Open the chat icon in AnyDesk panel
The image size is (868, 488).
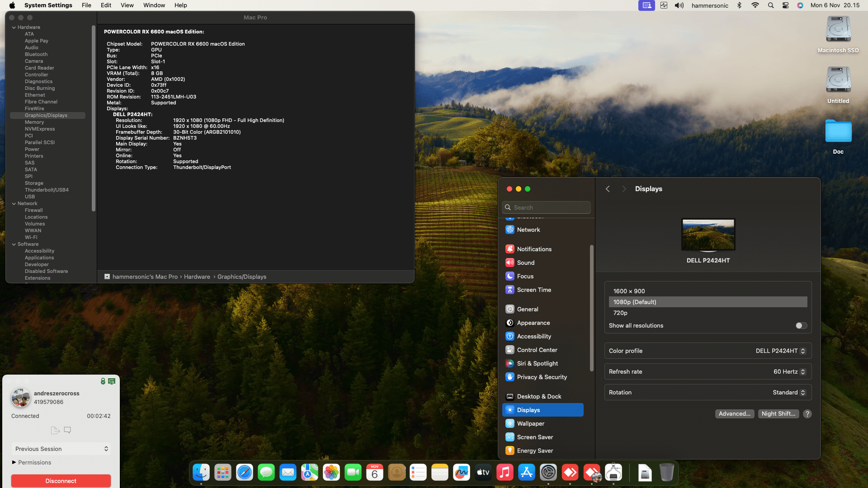pos(67,430)
